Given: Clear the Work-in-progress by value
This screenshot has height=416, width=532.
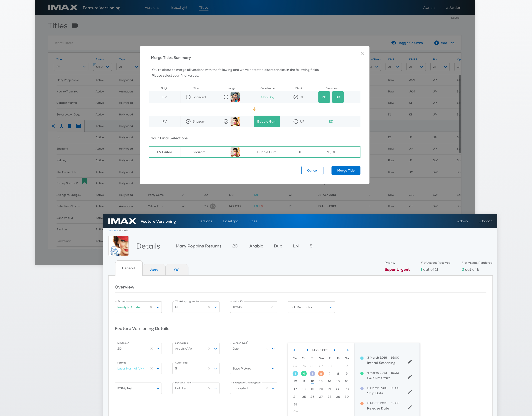Looking at the screenshot, I should point(209,307).
